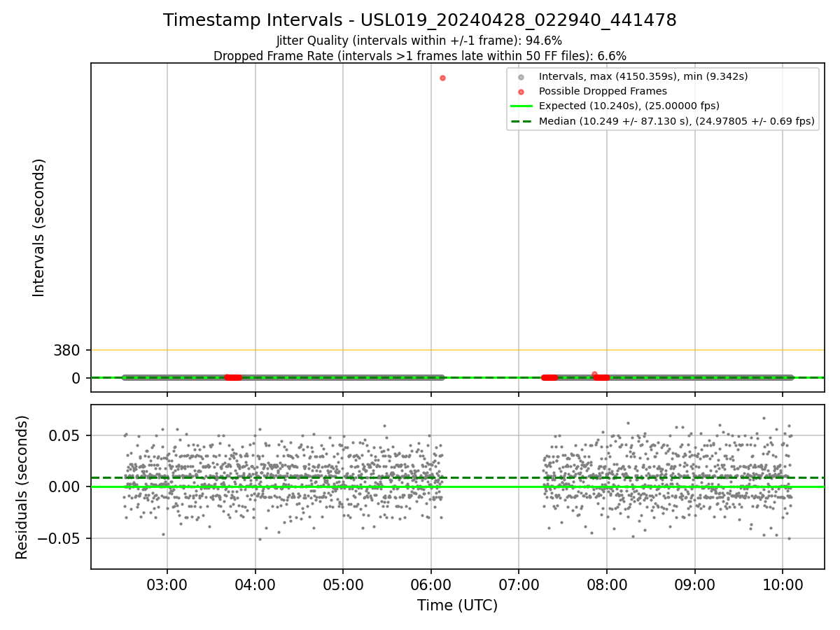
Task: Click the 'Jitter Quality' subtitle line
Action: [x=419, y=41]
